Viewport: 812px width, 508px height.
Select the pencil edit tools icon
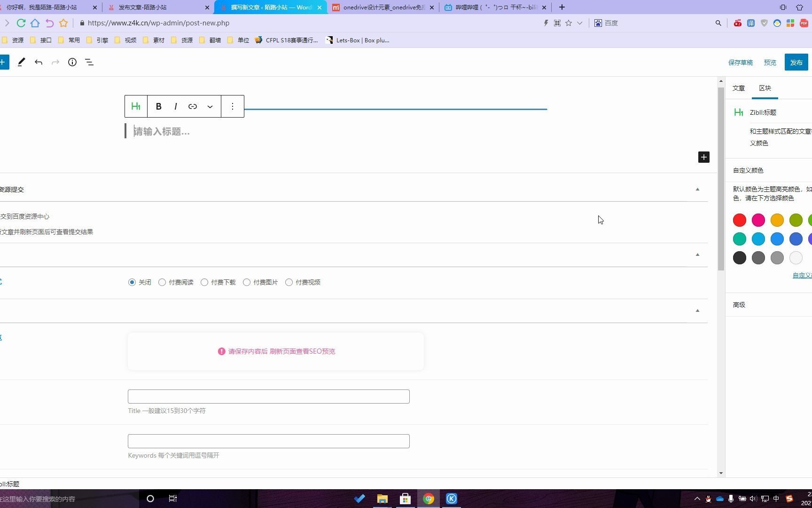pos(21,62)
